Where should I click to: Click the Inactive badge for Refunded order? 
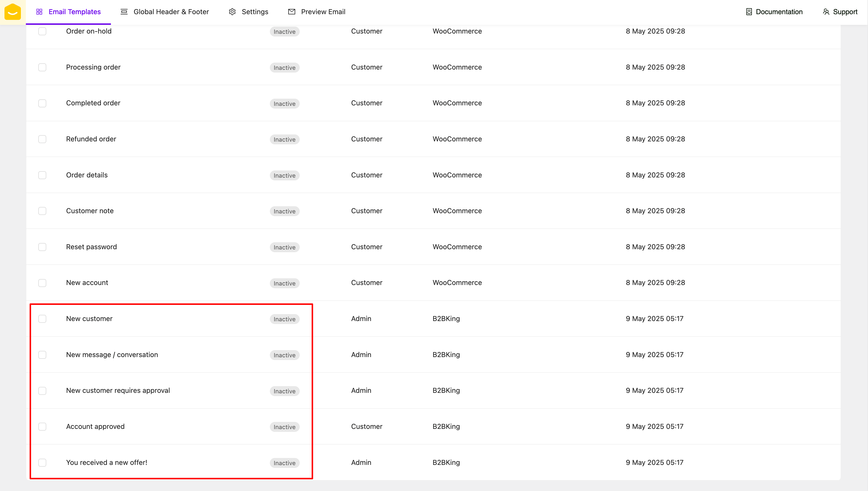pos(285,140)
